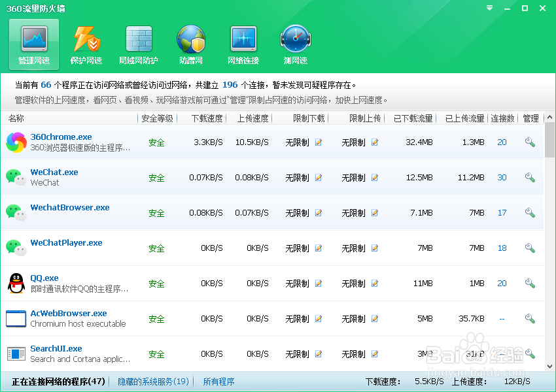Open manage wrench for AcWebBrowser.exe
This screenshot has width=556, height=392.
coord(530,318)
